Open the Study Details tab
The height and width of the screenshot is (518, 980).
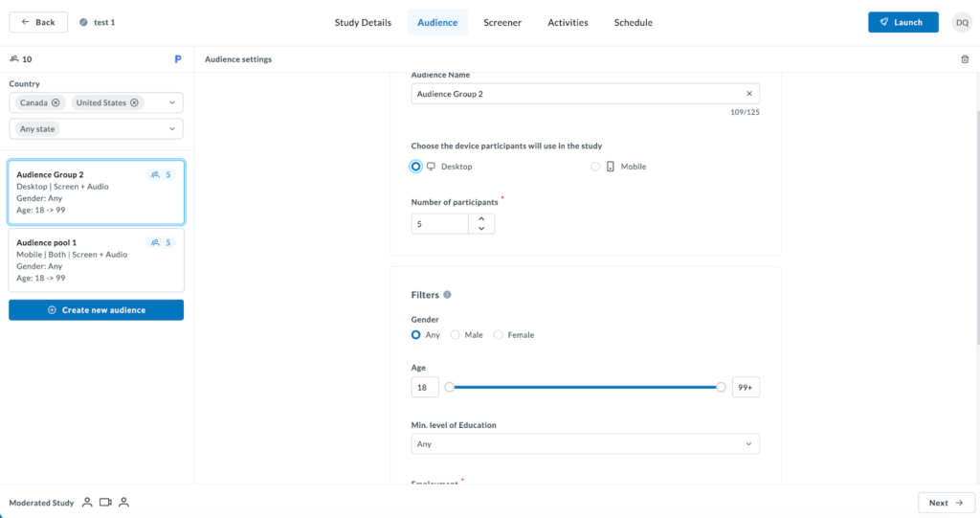tap(363, 22)
